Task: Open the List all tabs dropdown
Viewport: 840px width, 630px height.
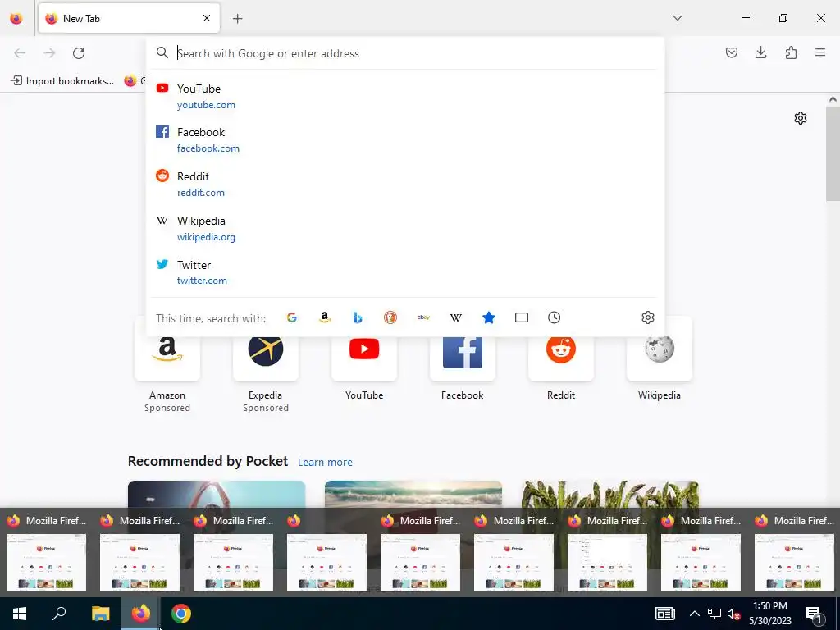Action: tap(677, 18)
